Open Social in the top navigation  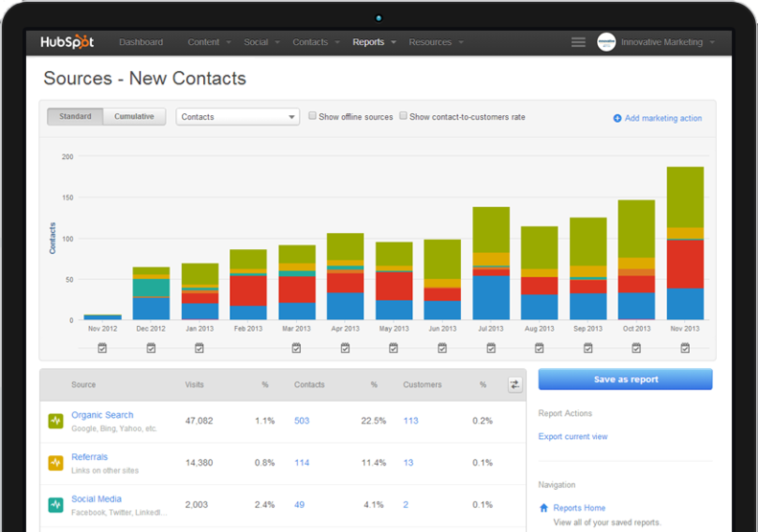256,42
